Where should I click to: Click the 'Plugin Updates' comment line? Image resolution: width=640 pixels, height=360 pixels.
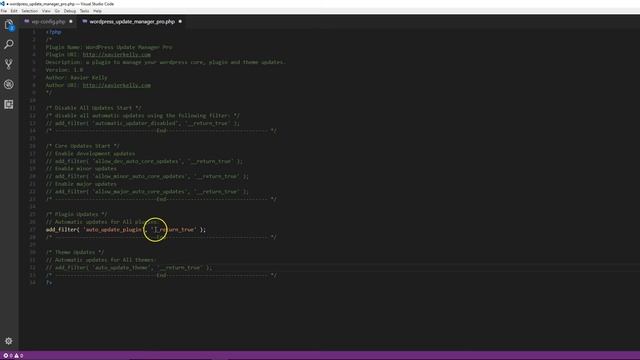(76, 214)
